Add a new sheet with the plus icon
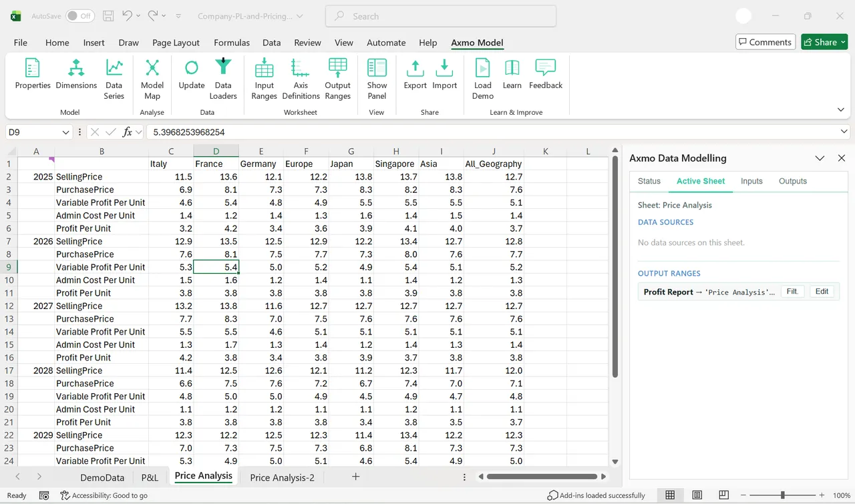 (x=356, y=477)
